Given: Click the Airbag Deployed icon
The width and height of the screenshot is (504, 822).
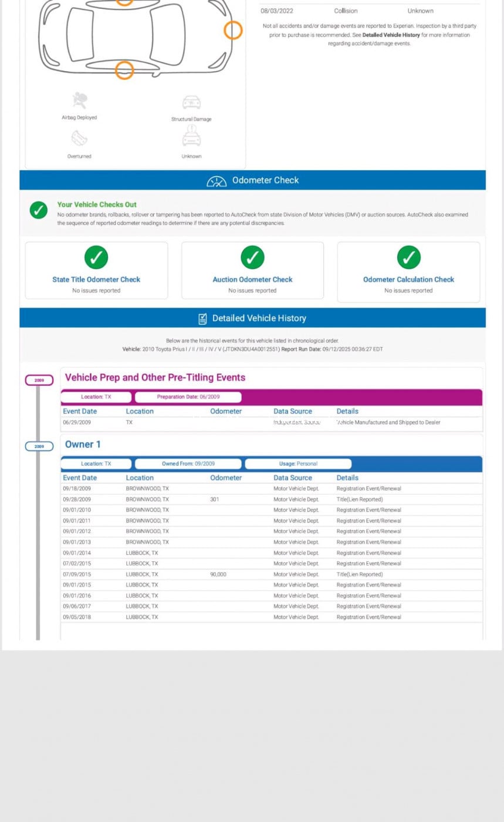Looking at the screenshot, I should tap(79, 99).
